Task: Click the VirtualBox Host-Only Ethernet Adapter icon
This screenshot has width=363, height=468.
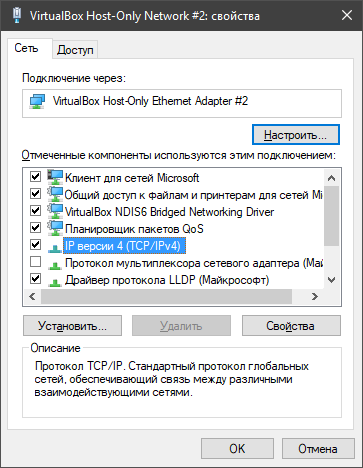Action: pos(37,101)
